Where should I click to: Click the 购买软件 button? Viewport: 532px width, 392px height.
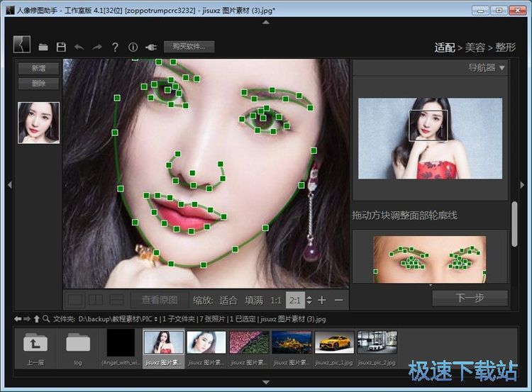[189, 47]
